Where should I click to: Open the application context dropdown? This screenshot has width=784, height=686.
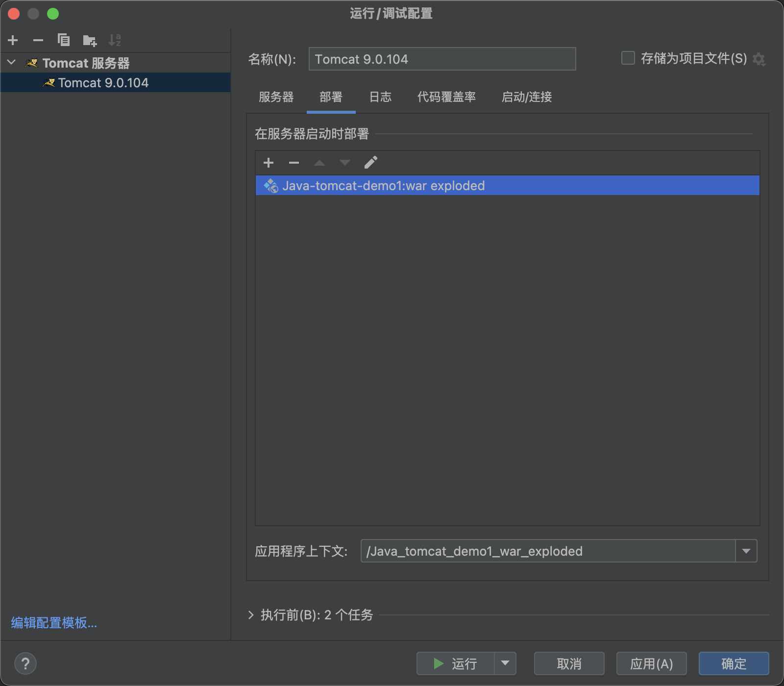point(746,551)
